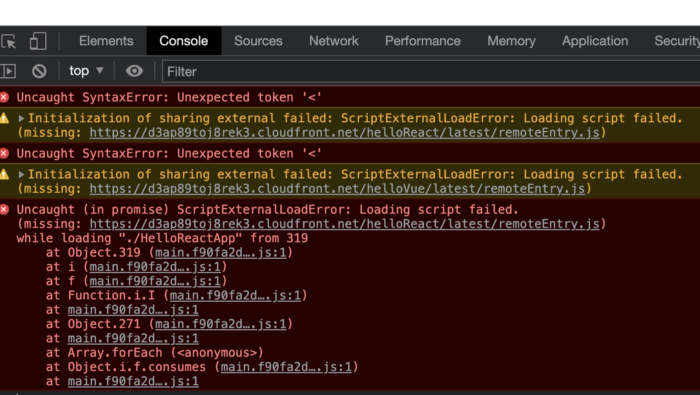Viewport: 700px width, 395px height.
Task: Toggle the device toolbar icon
Action: 38,41
